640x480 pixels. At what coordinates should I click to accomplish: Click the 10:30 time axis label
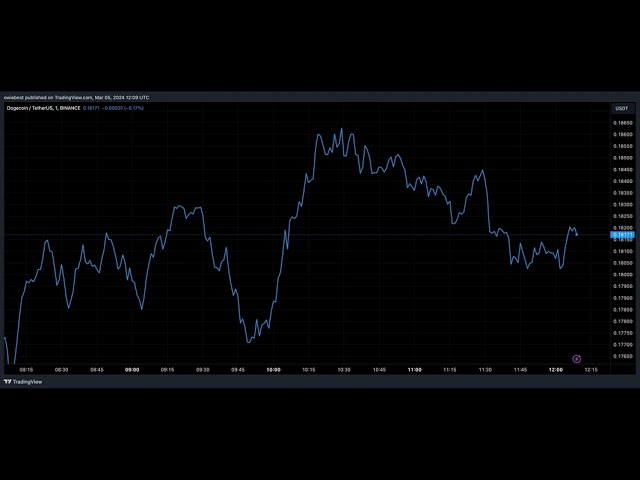pyautogui.click(x=343, y=370)
